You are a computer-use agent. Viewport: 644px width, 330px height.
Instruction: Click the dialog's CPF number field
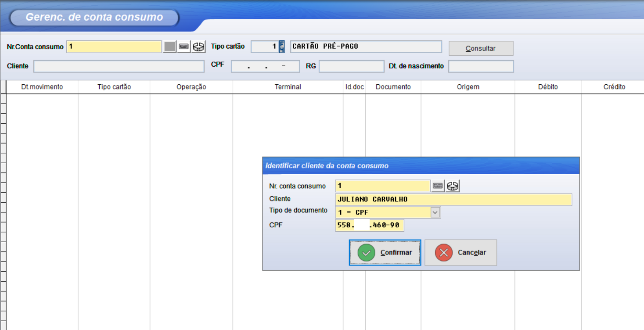(369, 226)
